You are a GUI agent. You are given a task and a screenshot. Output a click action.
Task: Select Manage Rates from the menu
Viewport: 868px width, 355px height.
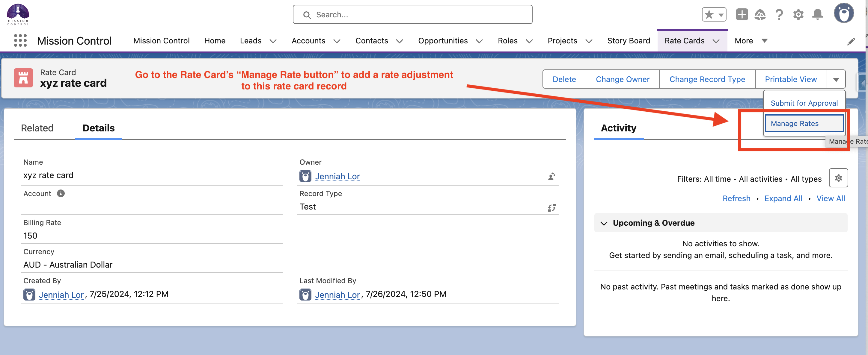[804, 124]
